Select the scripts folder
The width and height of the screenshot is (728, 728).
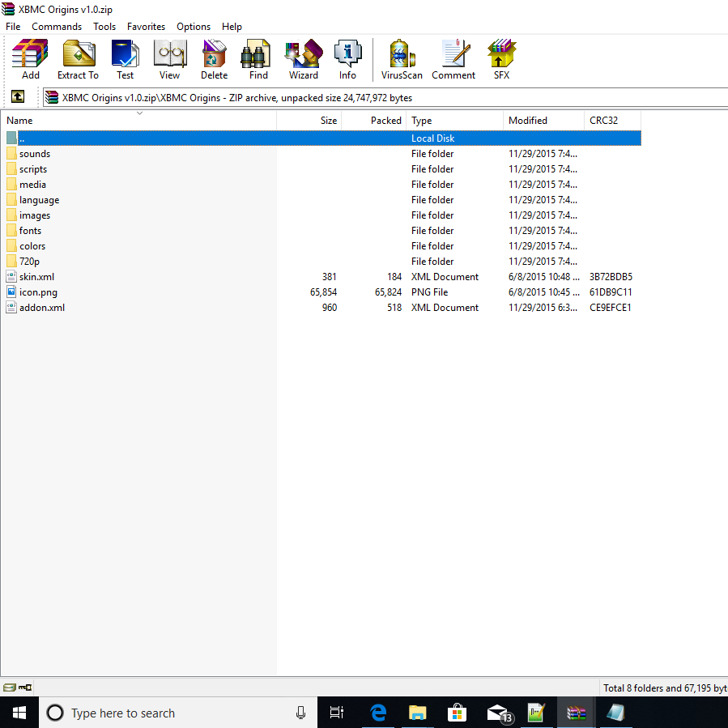33,169
